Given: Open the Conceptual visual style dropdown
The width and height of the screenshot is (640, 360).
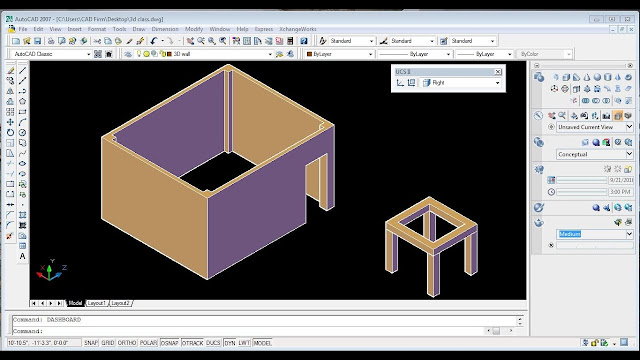Looking at the screenshot, I should pyautogui.click(x=595, y=154).
